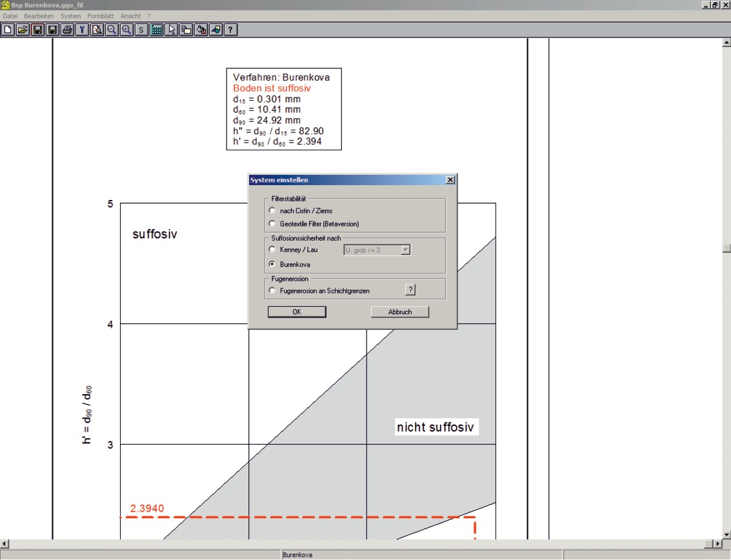Screen dimensions: 731x560
Task: Click the blue wrench settings icon
Action: pyautogui.click(x=82, y=30)
